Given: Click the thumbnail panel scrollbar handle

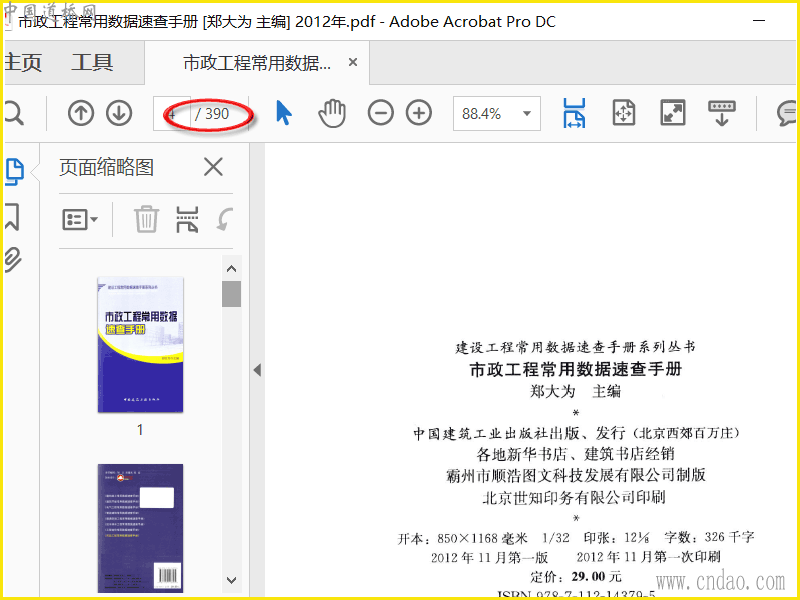Looking at the screenshot, I should tap(231, 294).
